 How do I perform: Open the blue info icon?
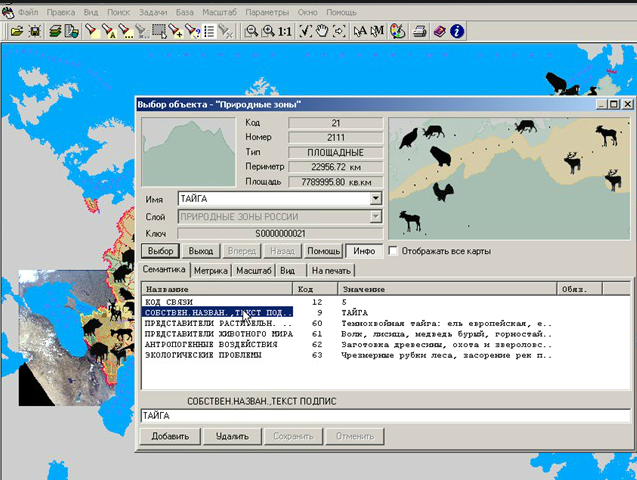click(457, 32)
